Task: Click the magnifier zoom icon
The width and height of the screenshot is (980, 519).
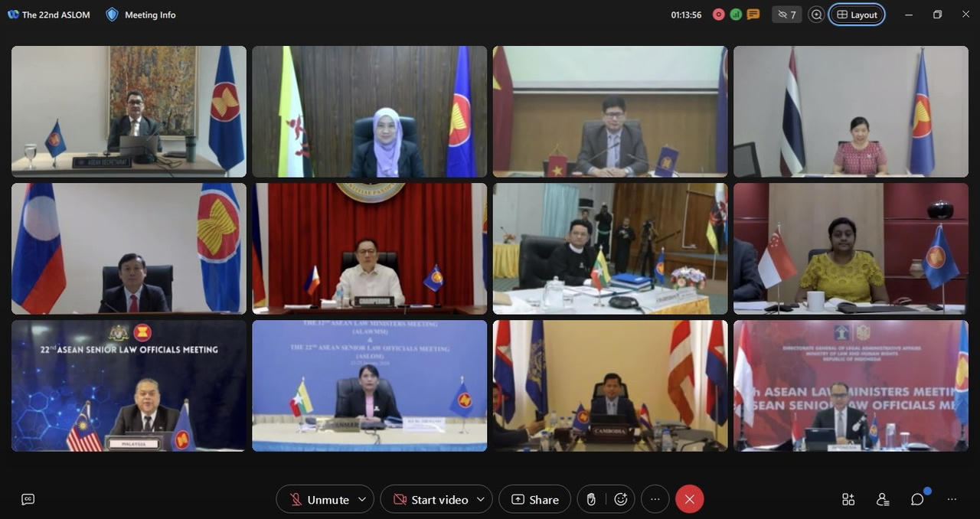Action: pyautogui.click(x=816, y=14)
